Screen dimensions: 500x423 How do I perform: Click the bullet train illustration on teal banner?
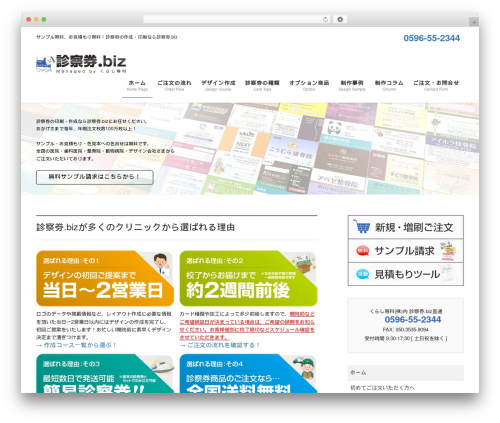tap(162, 365)
